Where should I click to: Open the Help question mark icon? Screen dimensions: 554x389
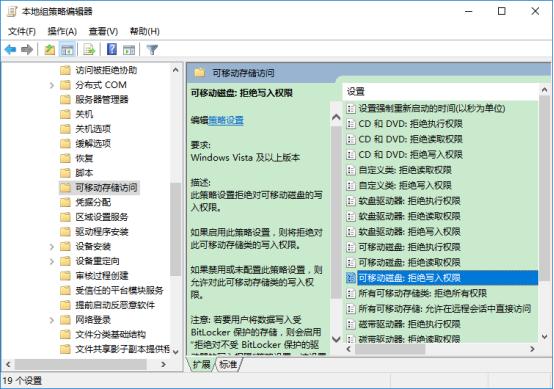[112, 49]
